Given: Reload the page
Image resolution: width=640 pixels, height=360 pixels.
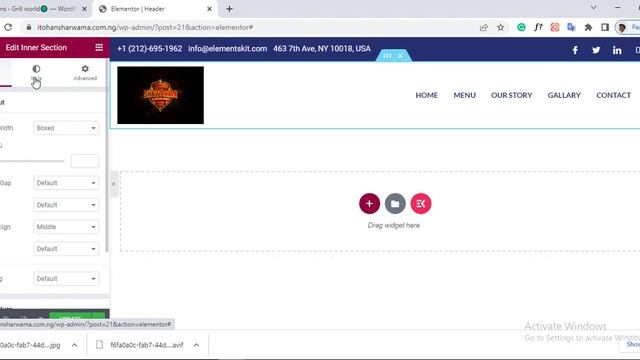Looking at the screenshot, I should coord(8,27).
